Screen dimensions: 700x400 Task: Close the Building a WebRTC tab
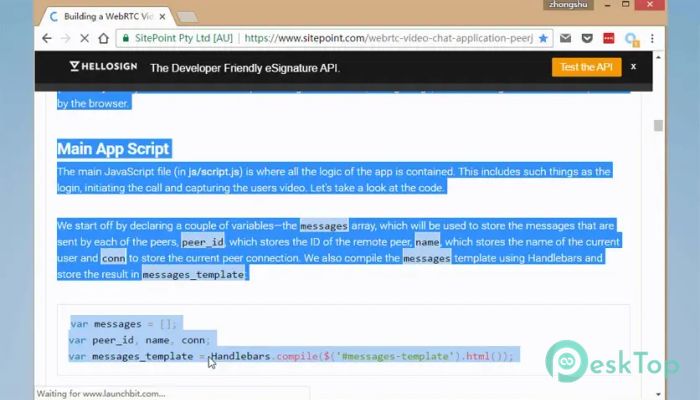(162, 17)
